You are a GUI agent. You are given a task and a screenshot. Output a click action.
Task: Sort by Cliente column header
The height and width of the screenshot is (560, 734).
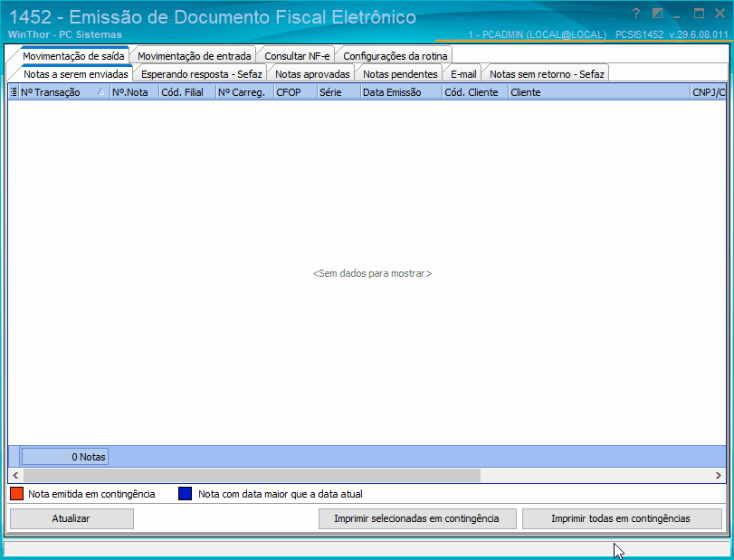point(600,92)
